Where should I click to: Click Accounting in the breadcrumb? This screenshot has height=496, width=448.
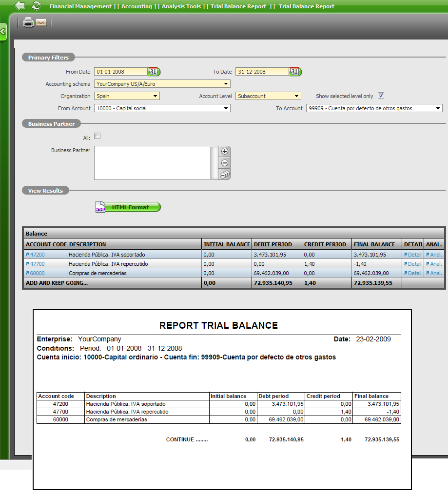[x=136, y=6]
